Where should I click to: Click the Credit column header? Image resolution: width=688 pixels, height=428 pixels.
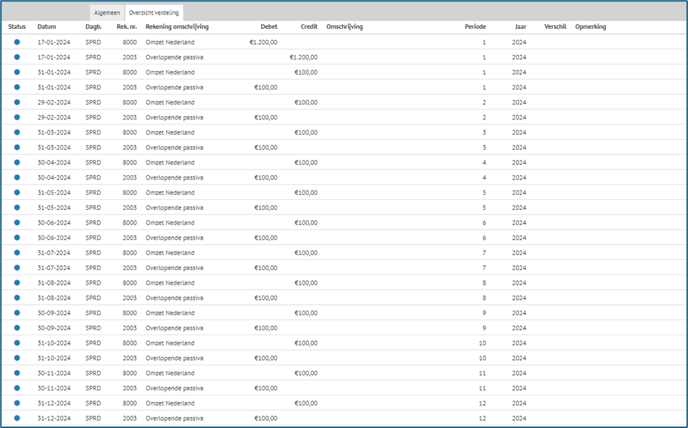point(309,27)
